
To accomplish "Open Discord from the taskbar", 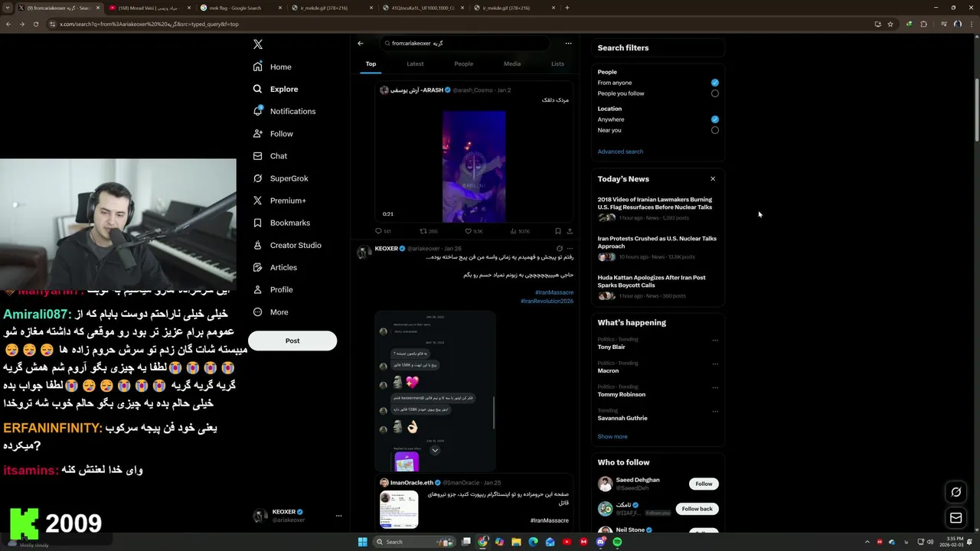I will tap(601, 542).
